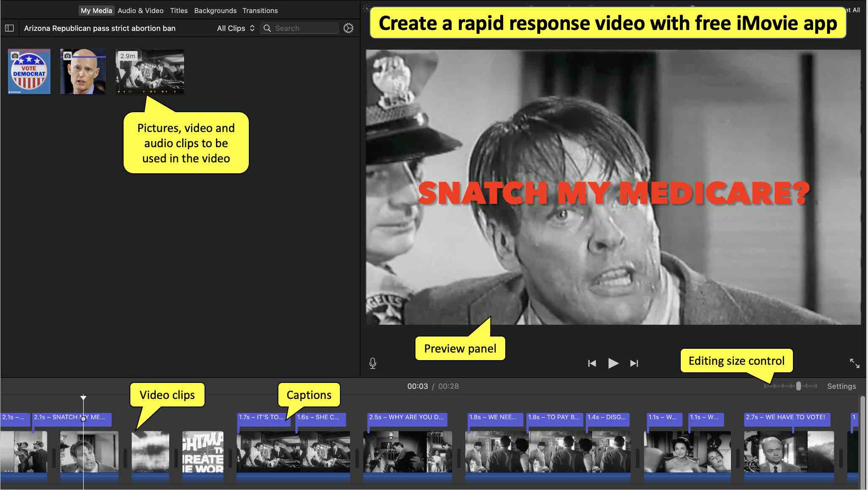The width and height of the screenshot is (868, 490).
Task: Open timeline Settings
Action: click(x=841, y=386)
